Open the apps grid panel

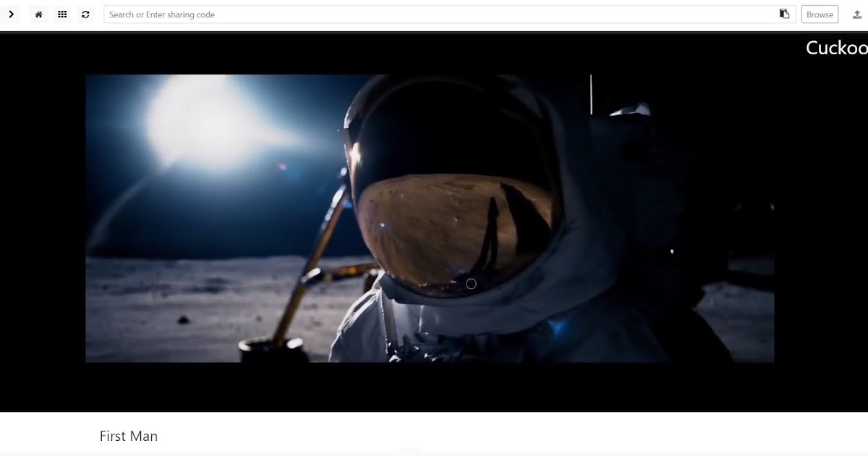pos(62,14)
